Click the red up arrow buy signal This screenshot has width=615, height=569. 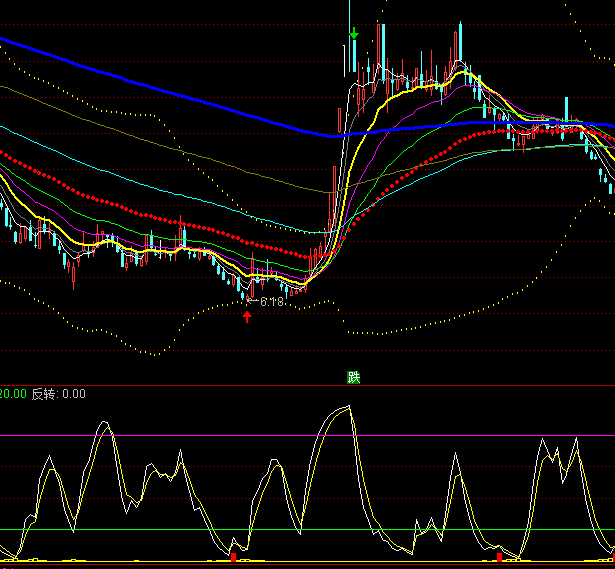247,317
